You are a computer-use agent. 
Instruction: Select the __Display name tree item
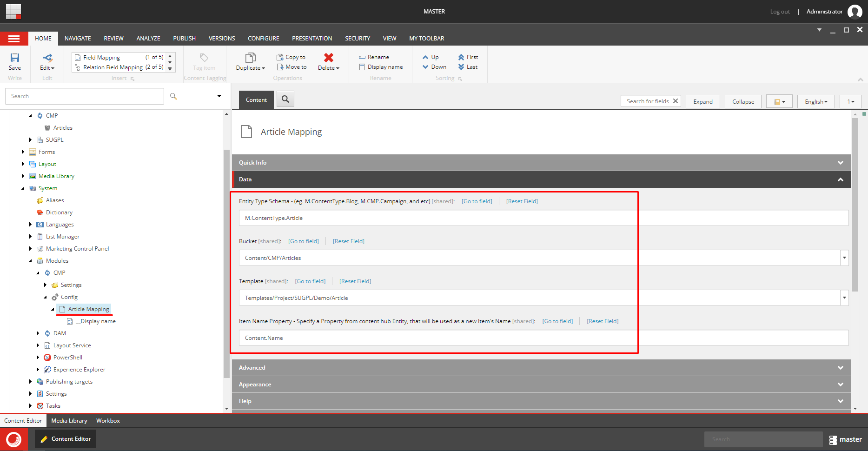[95, 321]
